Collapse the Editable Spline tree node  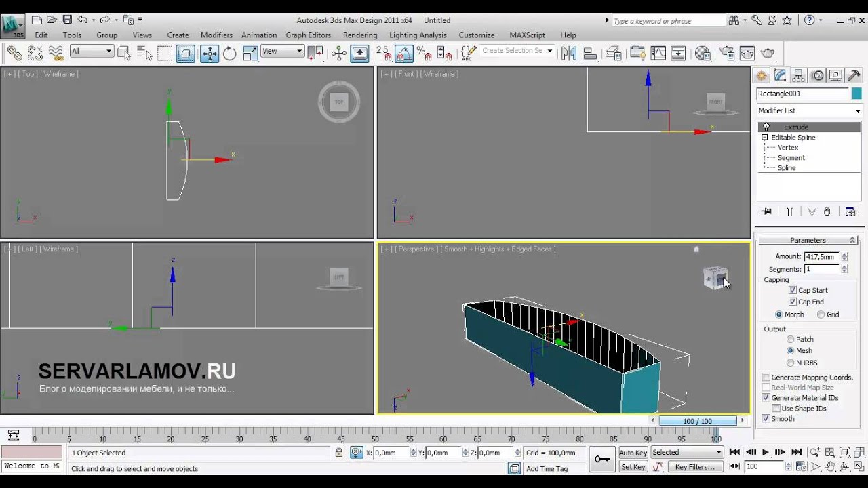[765, 138]
